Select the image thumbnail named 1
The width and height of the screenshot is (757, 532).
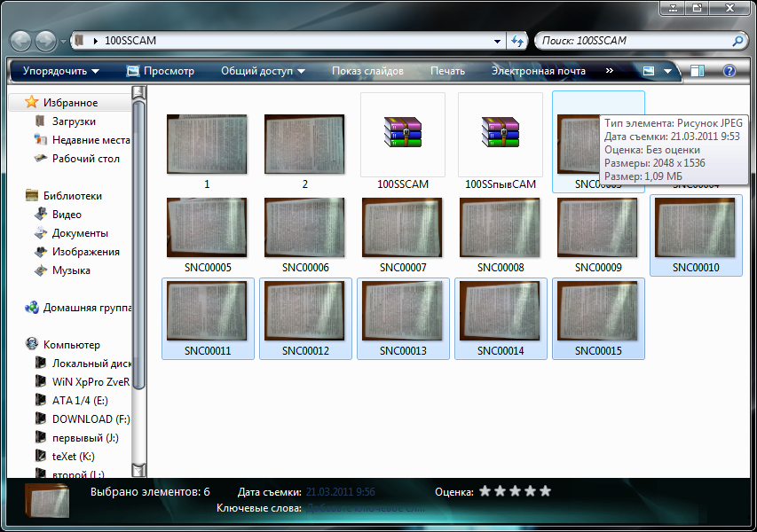click(207, 145)
